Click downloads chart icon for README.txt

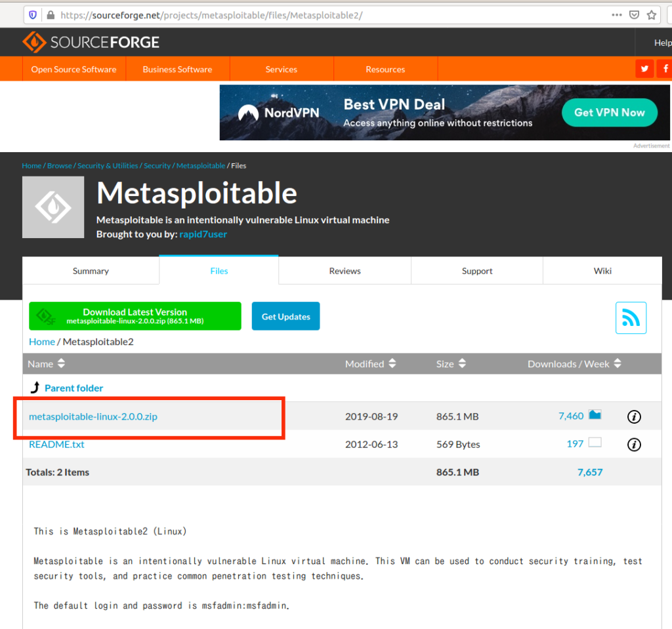pos(595,443)
